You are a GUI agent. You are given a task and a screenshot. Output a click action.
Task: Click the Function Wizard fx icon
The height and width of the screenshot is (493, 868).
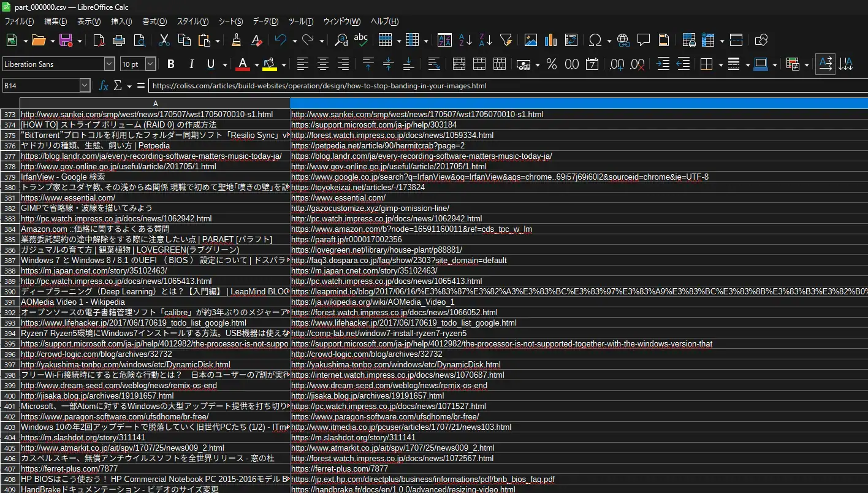104,86
